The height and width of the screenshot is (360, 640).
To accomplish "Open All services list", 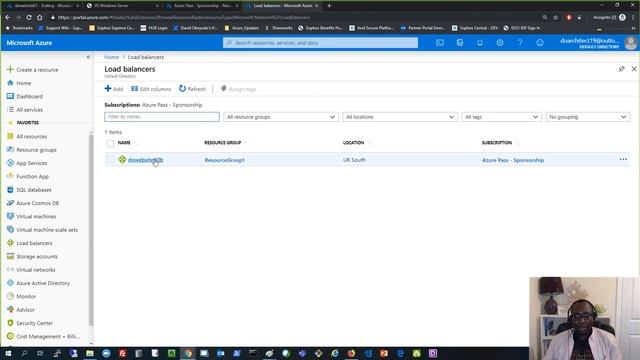I will (x=25, y=110).
